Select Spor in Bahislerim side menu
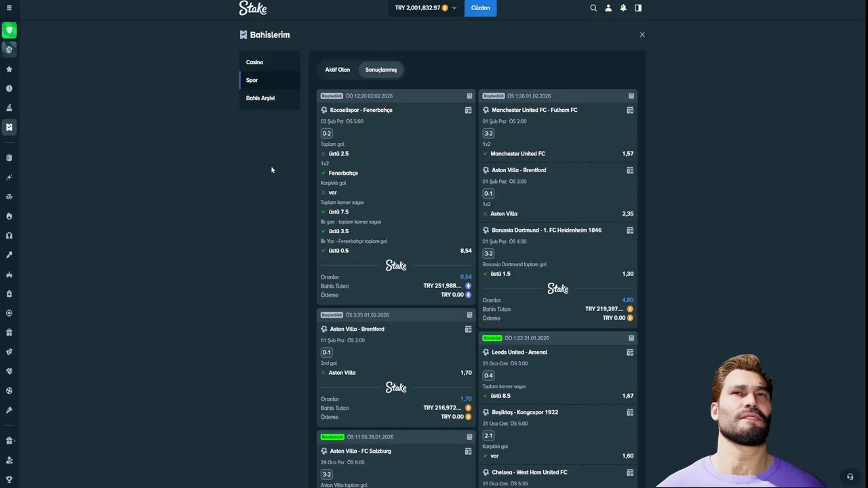This screenshot has width=868, height=488. pyautogui.click(x=270, y=80)
